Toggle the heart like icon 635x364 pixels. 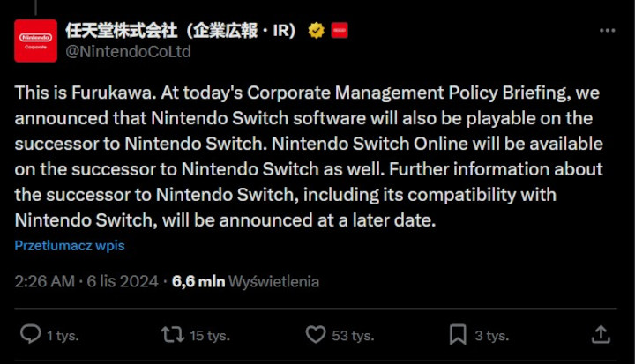pos(315,335)
